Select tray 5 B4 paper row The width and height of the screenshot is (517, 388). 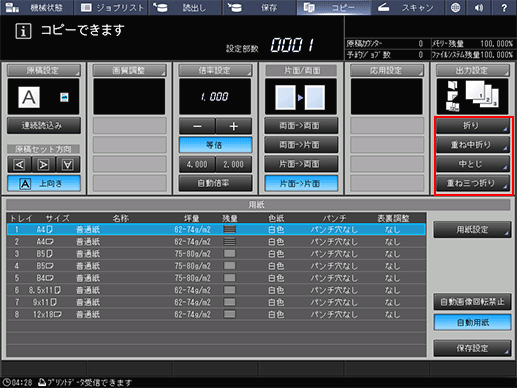point(216,278)
